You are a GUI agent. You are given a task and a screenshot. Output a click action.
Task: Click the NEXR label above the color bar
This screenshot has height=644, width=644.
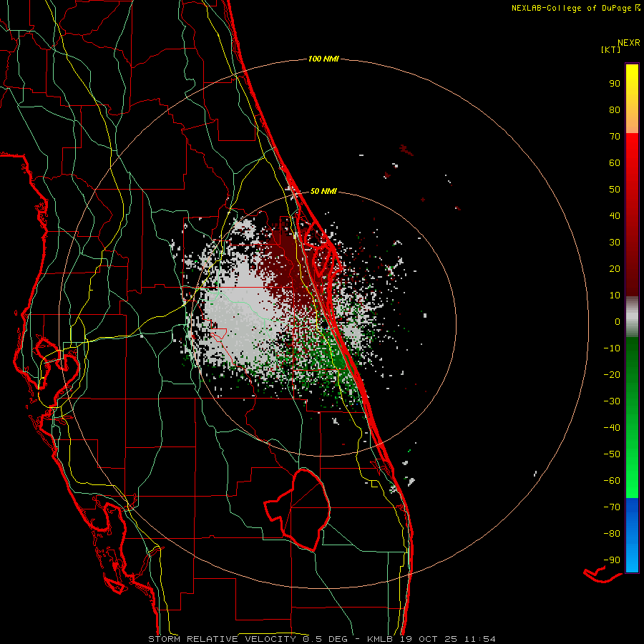629,43
